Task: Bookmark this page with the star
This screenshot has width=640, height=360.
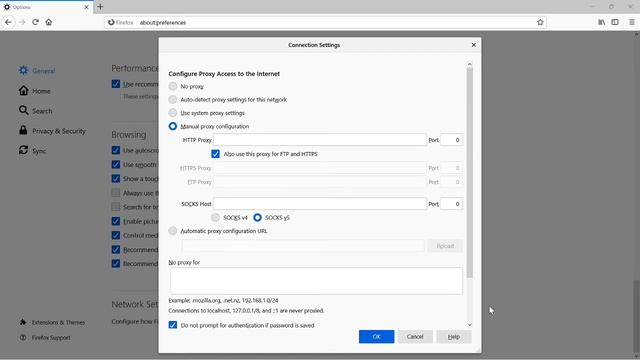Action: tap(540, 22)
